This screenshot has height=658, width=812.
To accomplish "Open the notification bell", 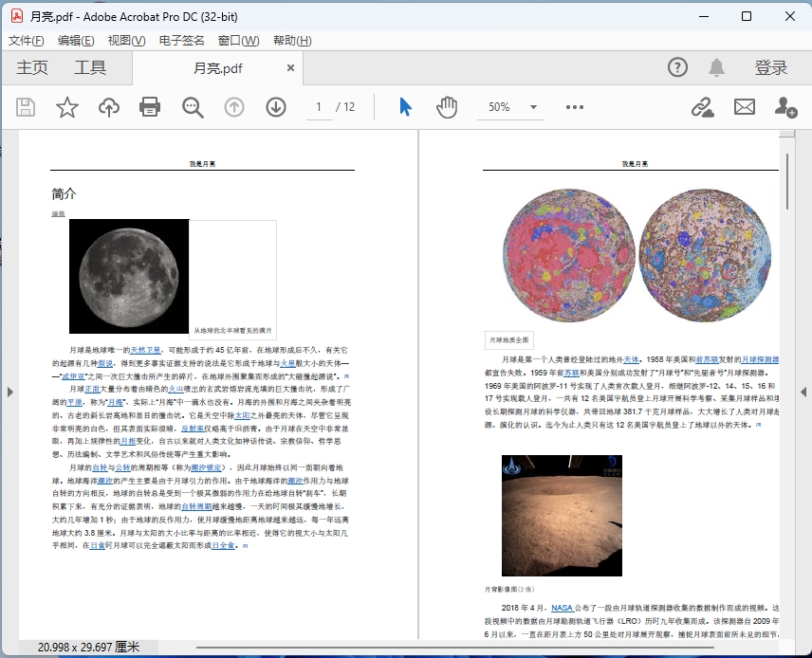I will click(x=716, y=67).
